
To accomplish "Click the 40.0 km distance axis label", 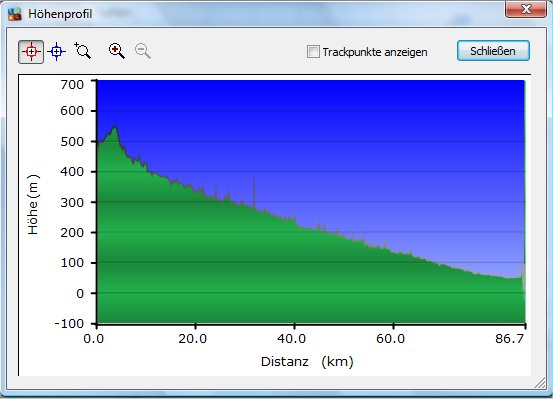I will 291,339.
